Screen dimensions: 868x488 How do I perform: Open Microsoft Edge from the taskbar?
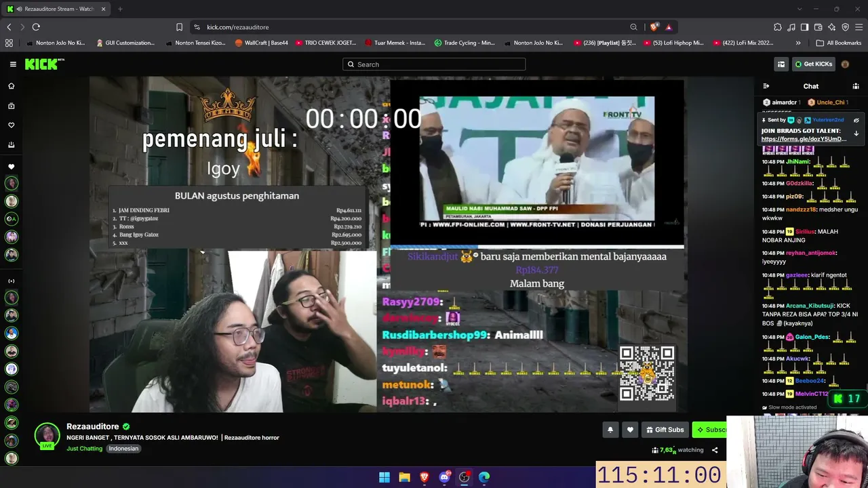(x=484, y=477)
